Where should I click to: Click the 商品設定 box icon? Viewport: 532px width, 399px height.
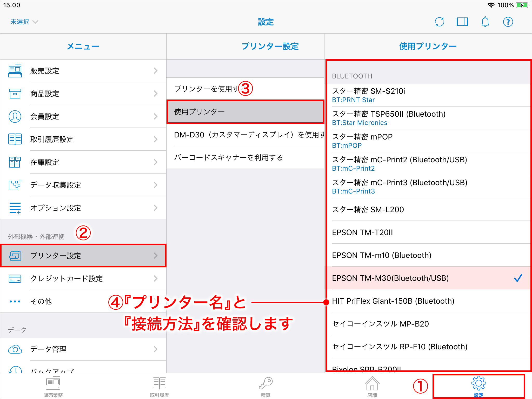point(15,94)
